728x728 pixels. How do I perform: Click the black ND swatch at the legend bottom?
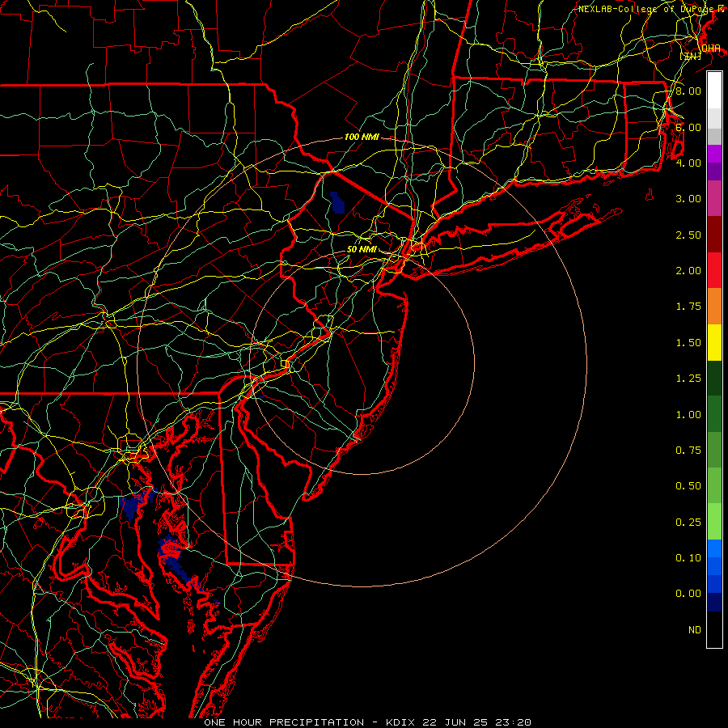714,629
